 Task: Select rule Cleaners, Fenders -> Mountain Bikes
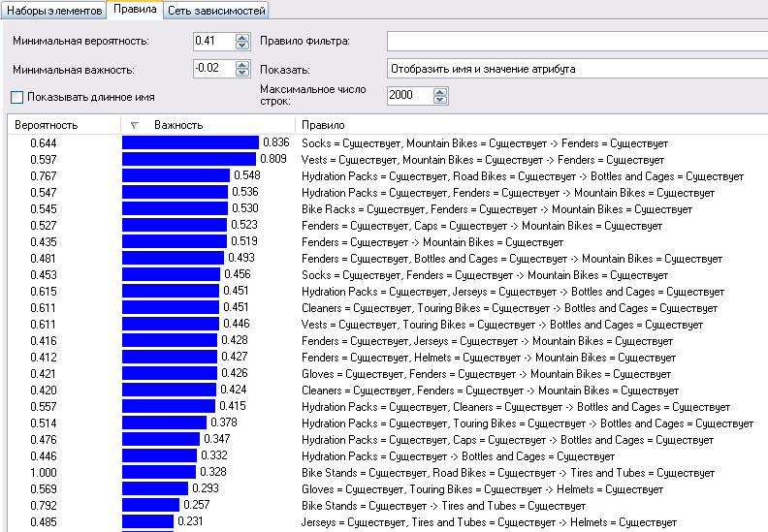[x=491, y=391]
